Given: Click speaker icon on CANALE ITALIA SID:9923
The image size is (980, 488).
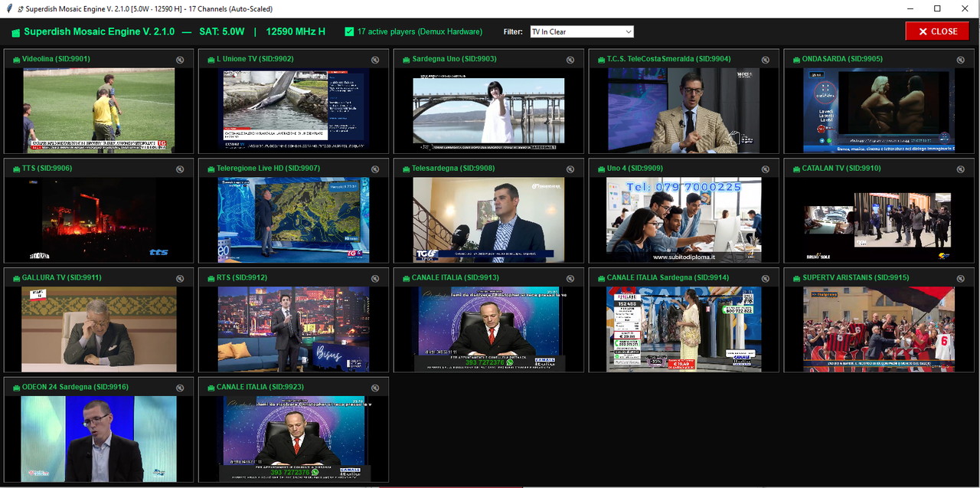Looking at the screenshot, I should point(375,388).
